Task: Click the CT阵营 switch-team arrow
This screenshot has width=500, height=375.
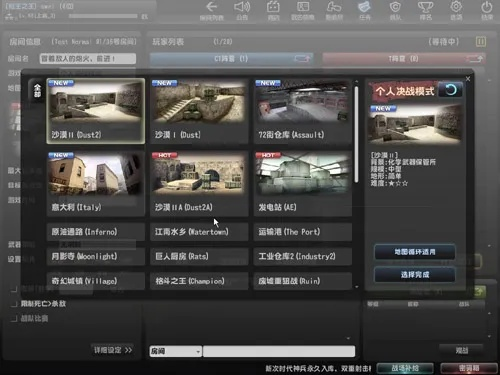Action: click(x=302, y=59)
